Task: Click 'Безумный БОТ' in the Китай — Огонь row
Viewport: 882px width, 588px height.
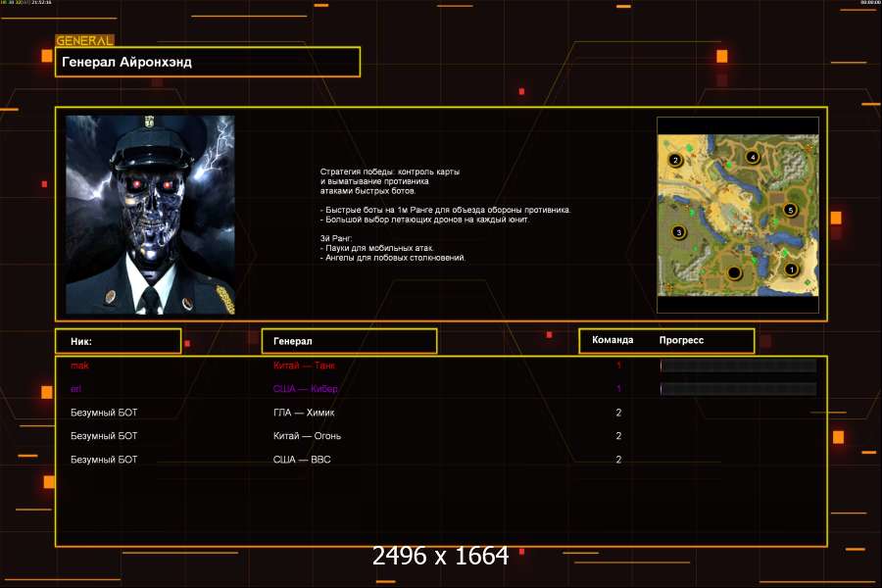Action: click(104, 435)
